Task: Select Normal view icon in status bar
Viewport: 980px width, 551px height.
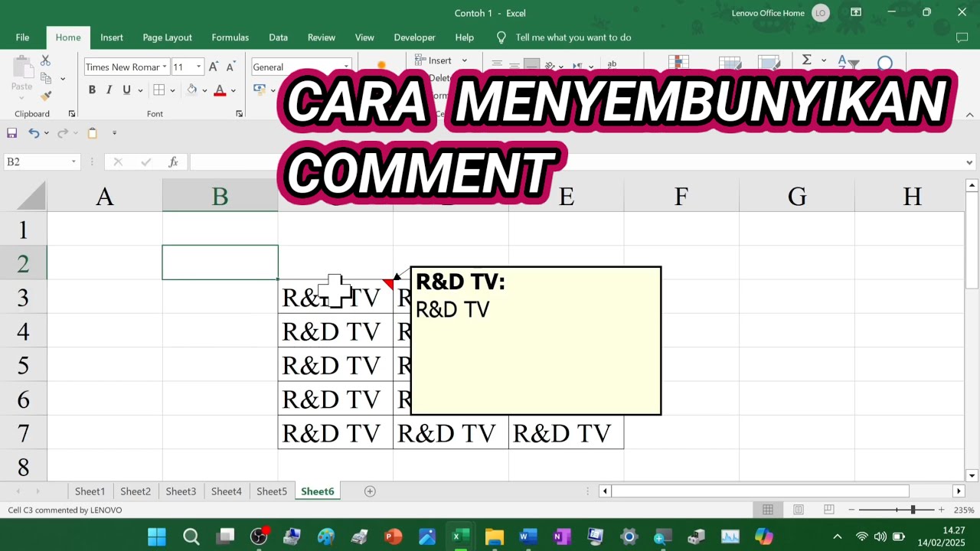Action: point(768,510)
